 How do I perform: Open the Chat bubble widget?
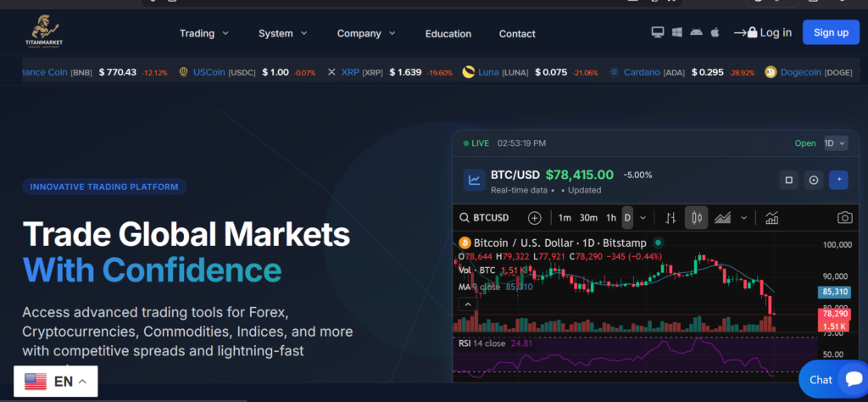(x=833, y=379)
